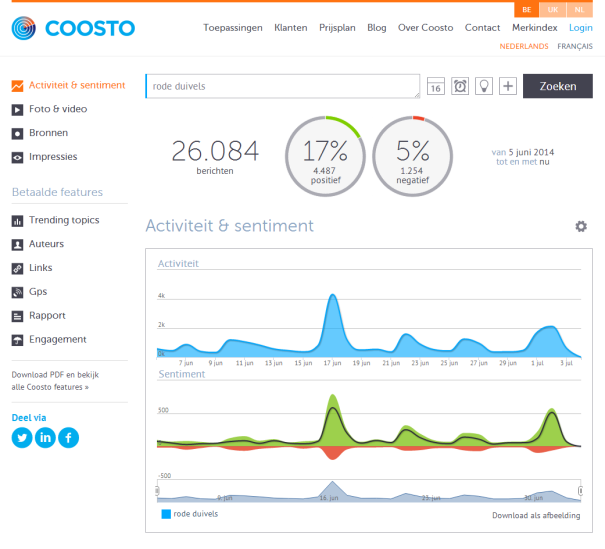Click the date range navigator mini chart
Screen dimensions: 605x549
click(368, 491)
